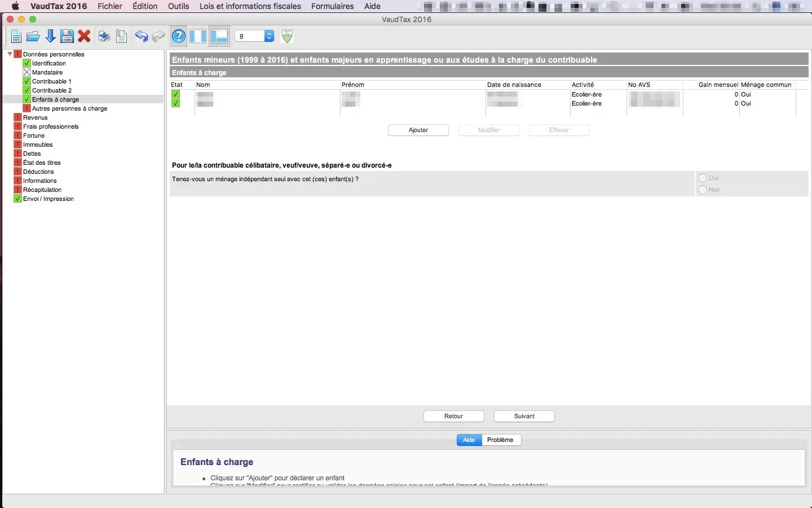
Task: Toggle the side panel layout icon
Action: click(x=198, y=37)
